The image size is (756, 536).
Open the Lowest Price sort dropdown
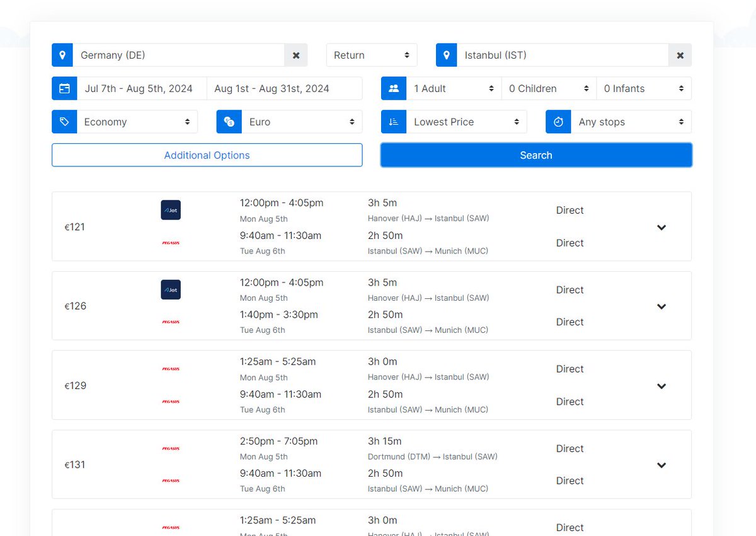coord(466,122)
